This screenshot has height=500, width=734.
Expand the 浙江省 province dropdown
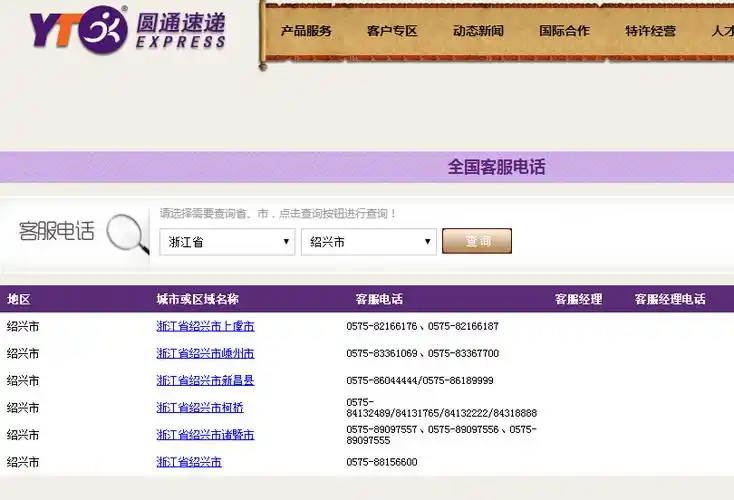click(x=228, y=242)
